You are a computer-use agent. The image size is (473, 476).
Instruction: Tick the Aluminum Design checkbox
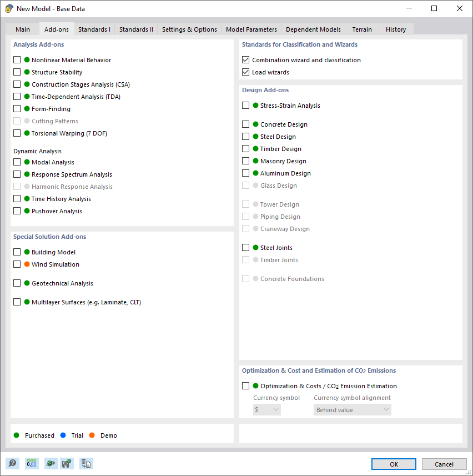click(246, 173)
